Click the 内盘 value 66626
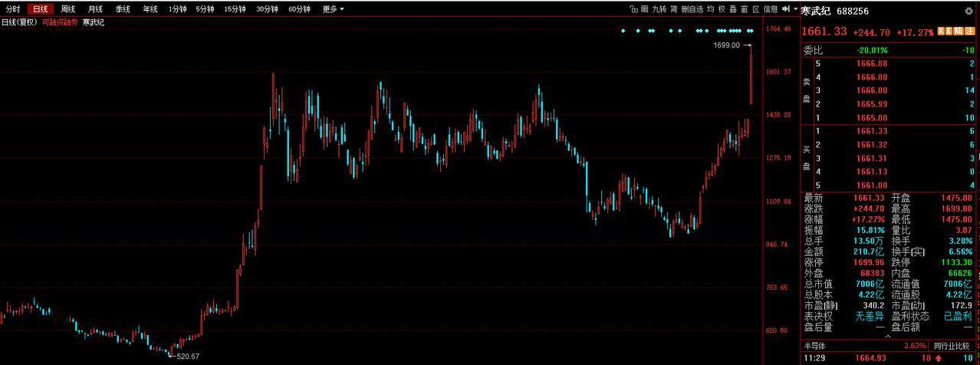Screen dimensions: 980x365 [x=959, y=272]
